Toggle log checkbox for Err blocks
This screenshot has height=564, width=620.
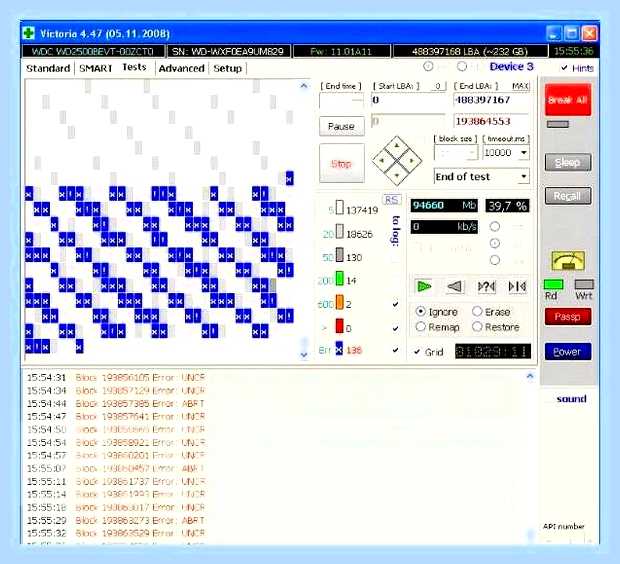[395, 350]
